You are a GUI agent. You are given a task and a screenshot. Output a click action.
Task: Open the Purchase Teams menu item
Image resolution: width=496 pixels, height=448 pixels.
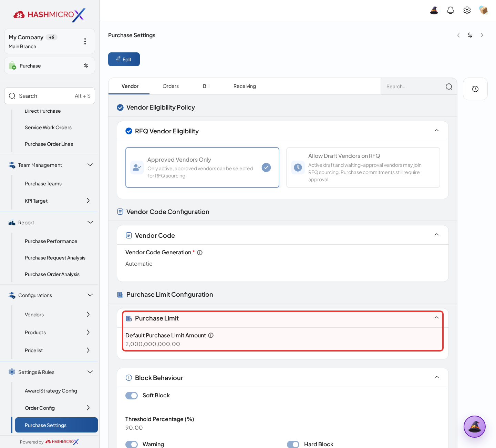(x=43, y=184)
